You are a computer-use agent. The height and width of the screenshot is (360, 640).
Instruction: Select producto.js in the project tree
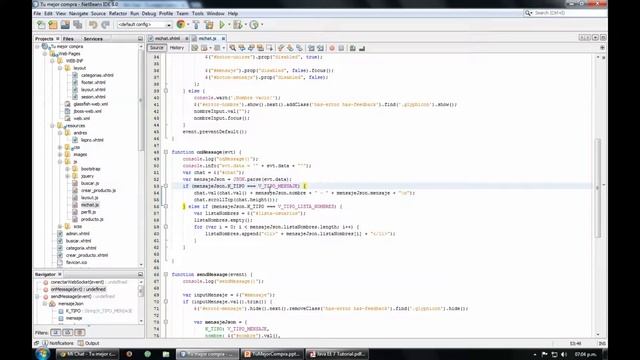(x=92, y=219)
